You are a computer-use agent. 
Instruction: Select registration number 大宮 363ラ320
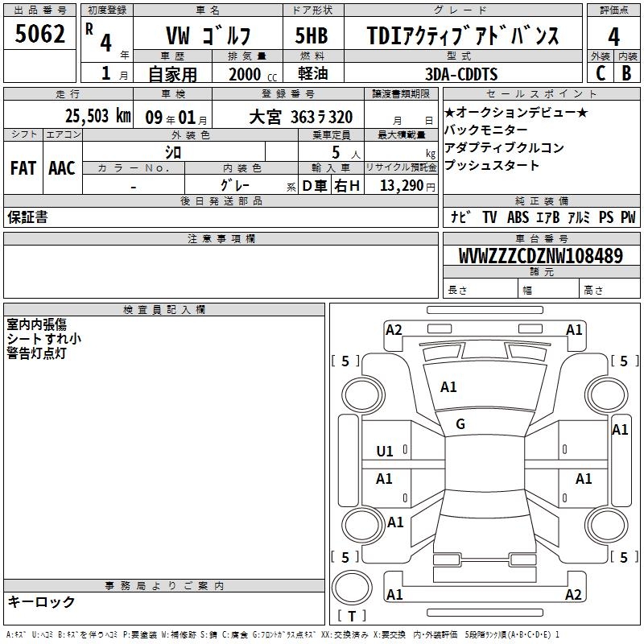pyautogui.click(x=300, y=118)
